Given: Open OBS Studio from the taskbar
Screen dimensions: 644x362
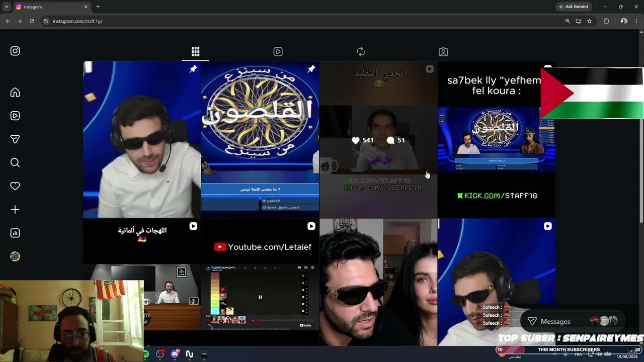Looking at the screenshot, I should (x=160, y=354).
